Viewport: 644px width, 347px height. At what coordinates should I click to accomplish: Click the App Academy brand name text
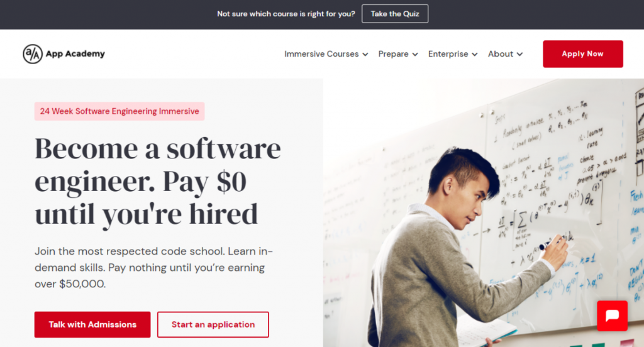(x=75, y=54)
